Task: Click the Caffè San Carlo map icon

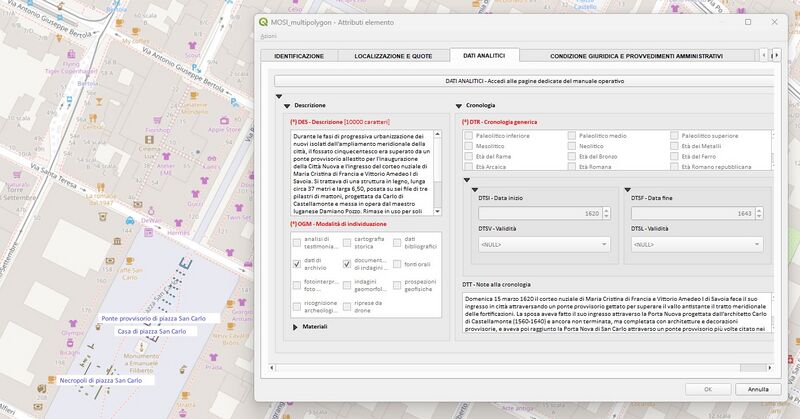Action: 129,259
